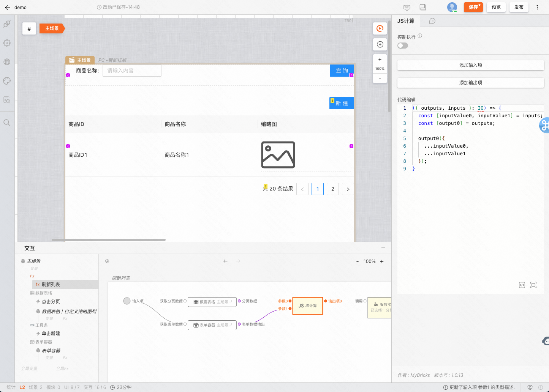
Task: Click the 商品名称 column header
Action: tap(175, 124)
